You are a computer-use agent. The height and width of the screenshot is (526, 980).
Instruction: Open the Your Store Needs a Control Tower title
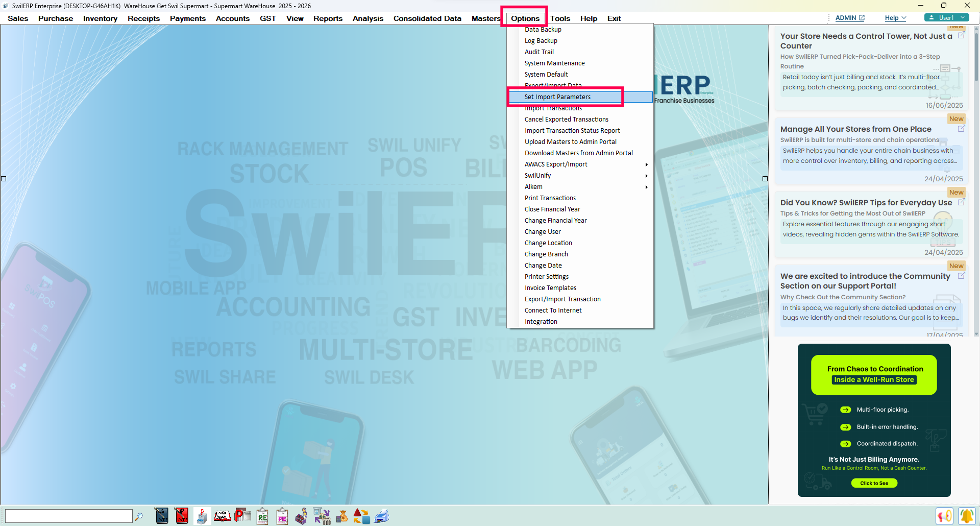coord(866,41)
